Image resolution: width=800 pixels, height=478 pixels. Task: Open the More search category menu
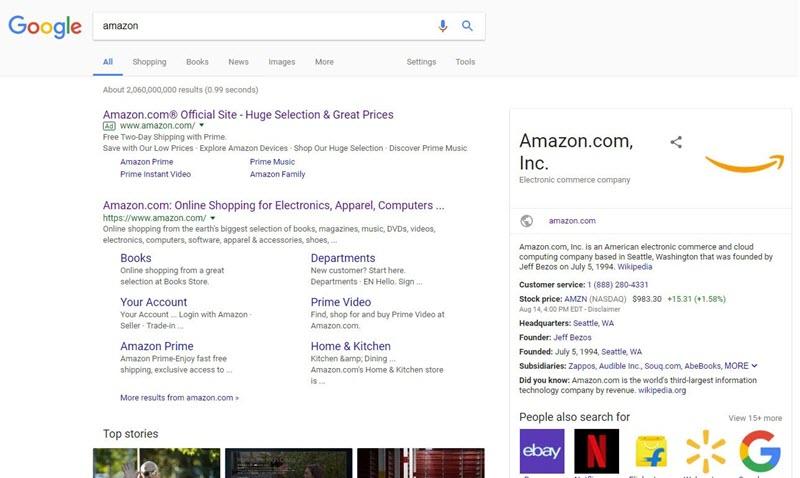[x=324, y=62]
